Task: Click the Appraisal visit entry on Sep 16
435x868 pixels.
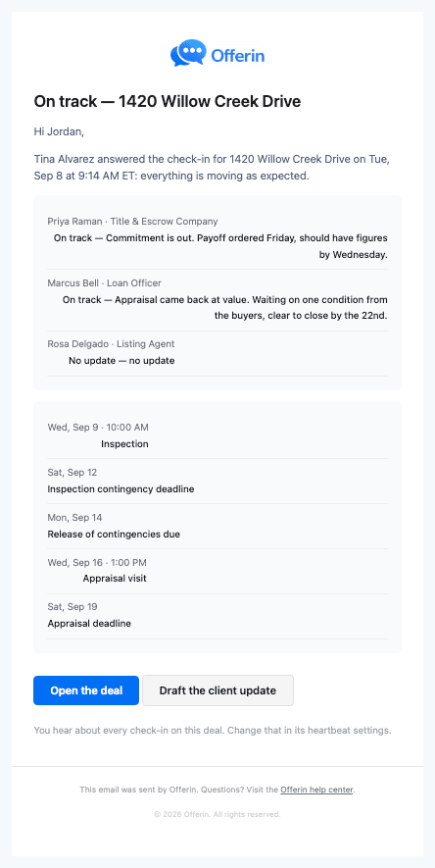Action: coord(217,571)
